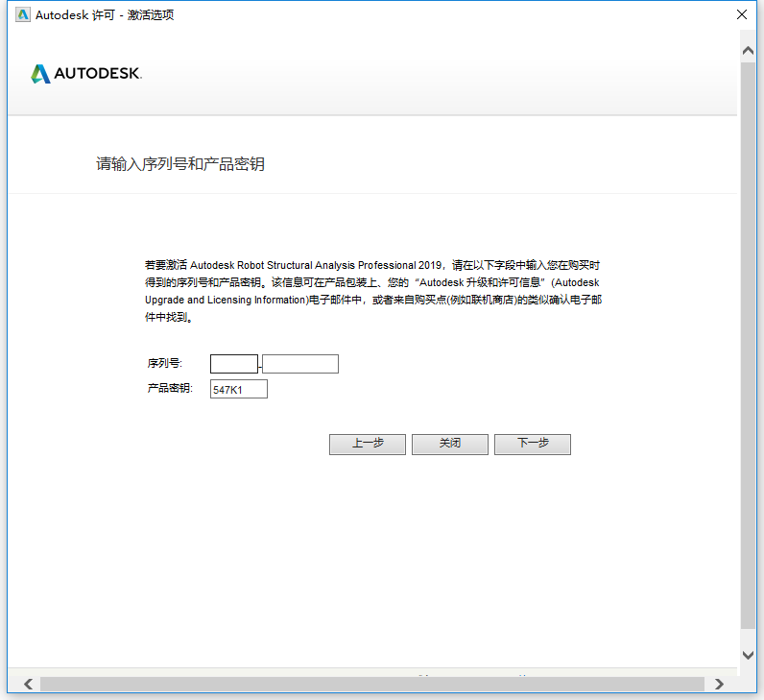Image resolution: width=764 pixels, height=700 pixels.
Task: Click the vertical scrollbar thumb
Action: (748, 345)
